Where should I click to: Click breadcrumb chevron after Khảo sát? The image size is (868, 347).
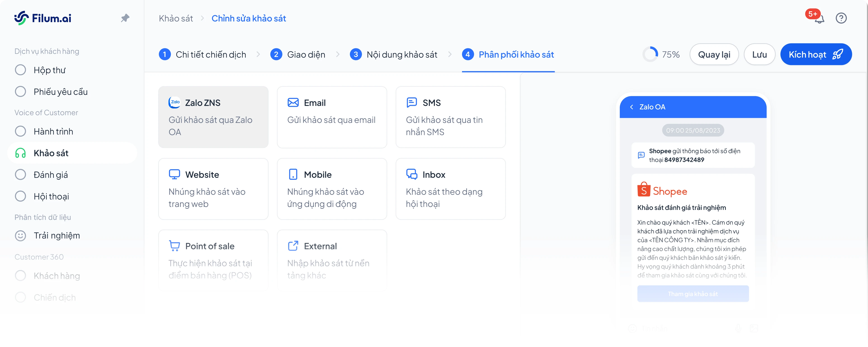202,18
